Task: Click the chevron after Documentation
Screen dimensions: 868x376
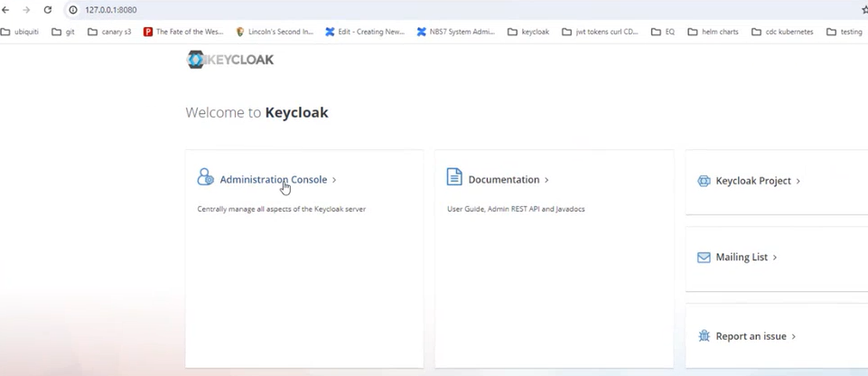Action: tap(546, 180)
